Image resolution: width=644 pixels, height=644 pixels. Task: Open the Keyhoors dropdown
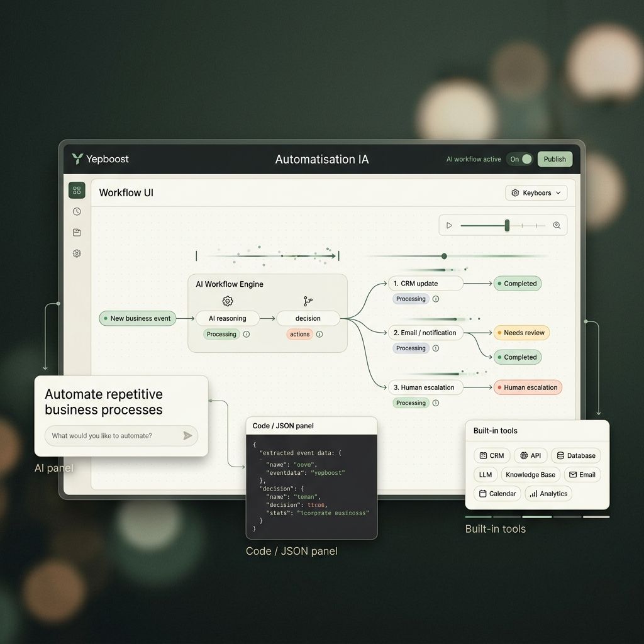[x=536, y=192]
